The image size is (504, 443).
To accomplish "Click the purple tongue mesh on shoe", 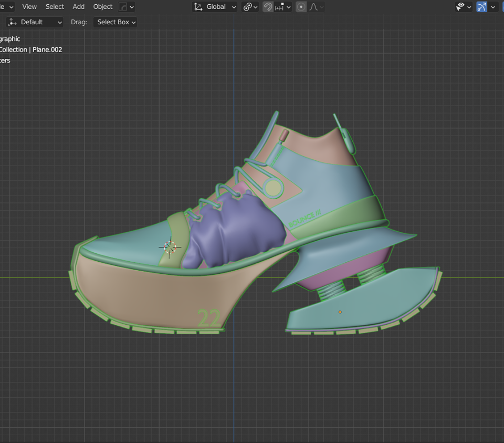I will click(x=236, y=230).
